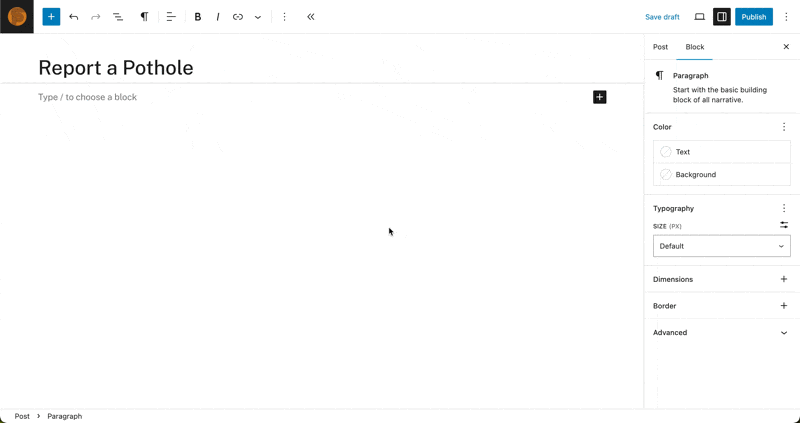This screenshot has height=423, width=800.
Task: Undo the last change
Action: 73,17
